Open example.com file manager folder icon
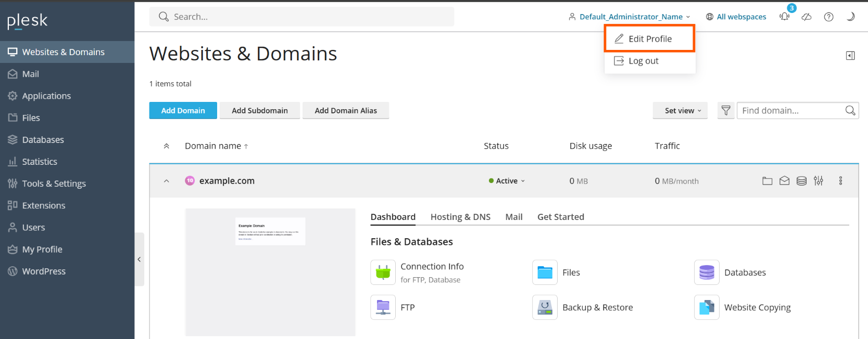Image resolution: width=868 pixels, height=339 pixels. tap(767, 181)
